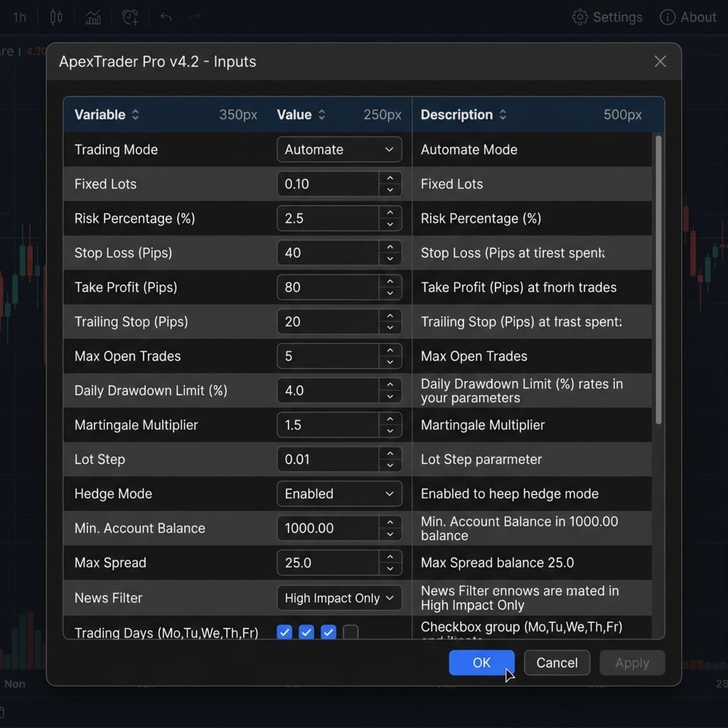Click the Cancel button
This screenshot has height=728, width=728.
(557, 663)
